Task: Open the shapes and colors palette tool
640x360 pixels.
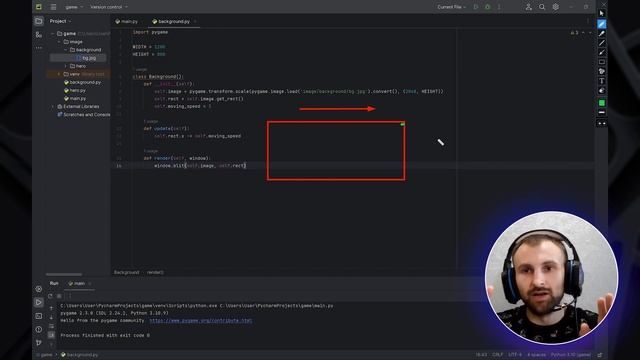Action: pos(602,71)
